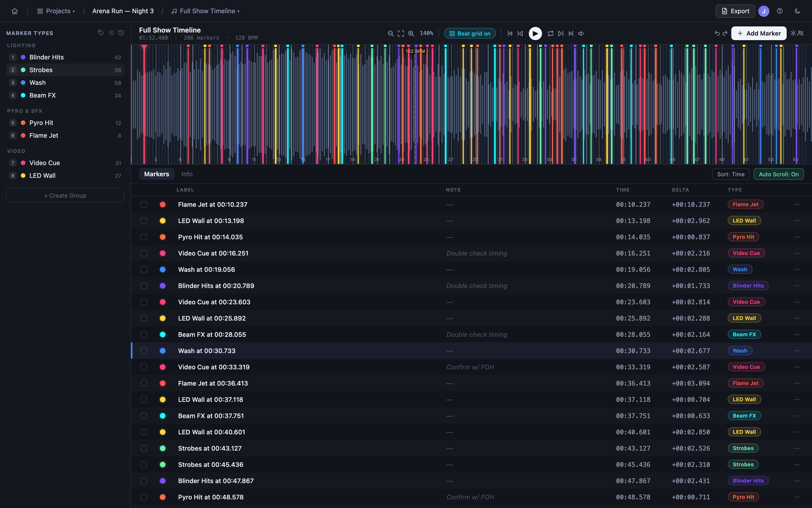
Task: Redo the last action
Action: [725, 33]
